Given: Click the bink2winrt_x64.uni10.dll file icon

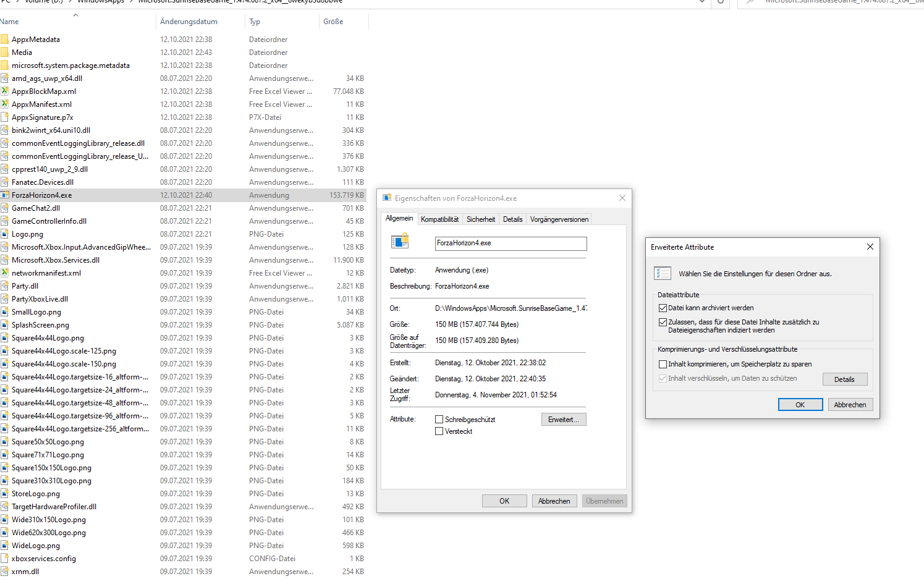Looking at the screenshot, I should tap(5, 130).
